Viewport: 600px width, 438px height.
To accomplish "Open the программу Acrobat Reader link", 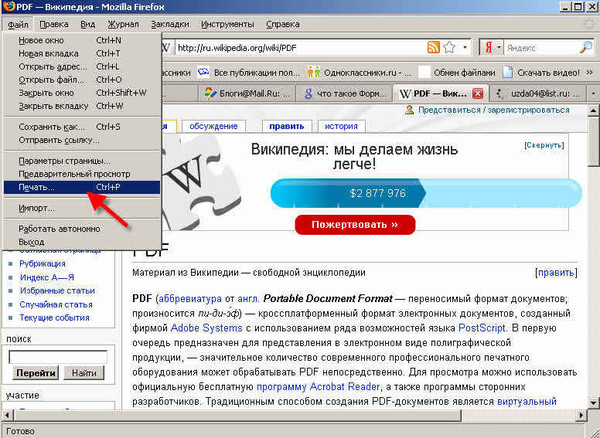I will click(318, 387).
